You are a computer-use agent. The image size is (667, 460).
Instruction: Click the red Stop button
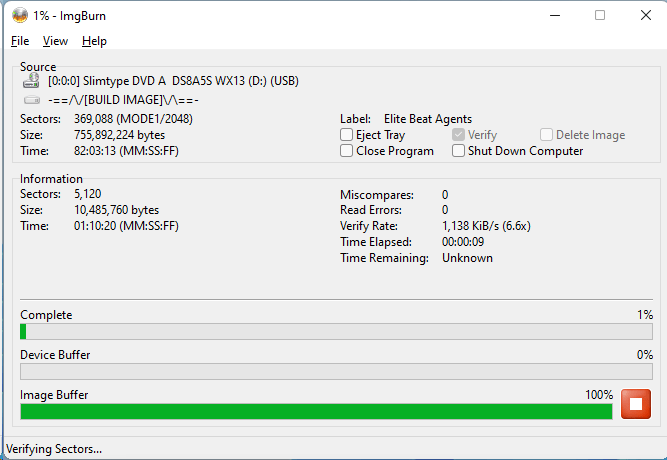coord(636,404)
